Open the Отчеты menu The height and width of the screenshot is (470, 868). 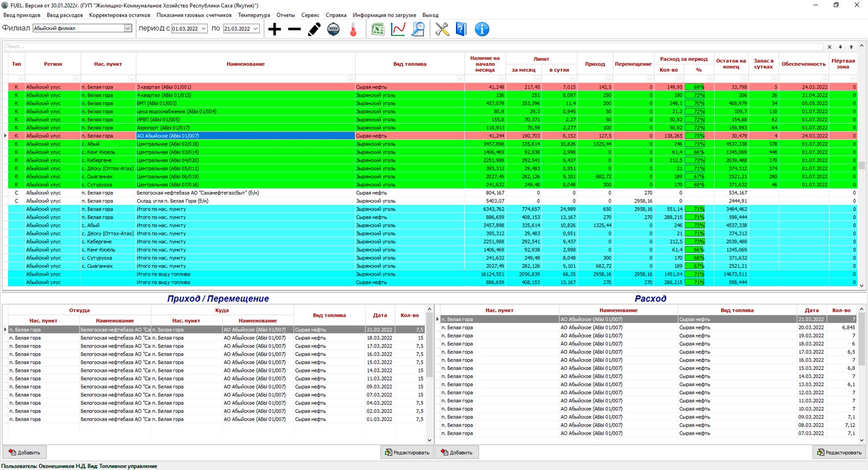[285, 15]
